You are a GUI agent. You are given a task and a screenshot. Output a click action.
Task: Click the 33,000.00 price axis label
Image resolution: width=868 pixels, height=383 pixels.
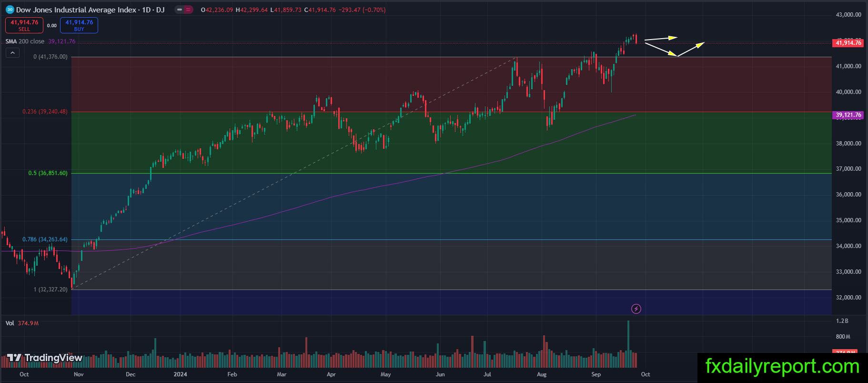click(x=848, y=272)
